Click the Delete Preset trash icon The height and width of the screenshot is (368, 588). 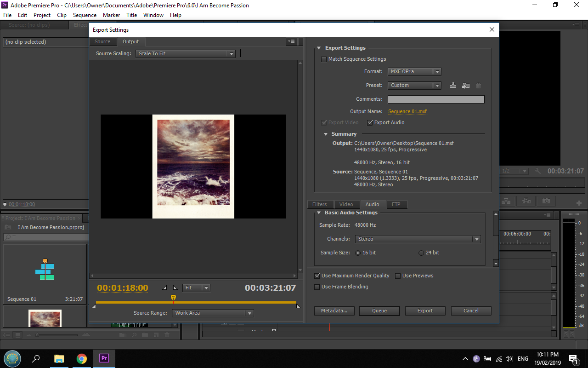(x=479, y=85)
